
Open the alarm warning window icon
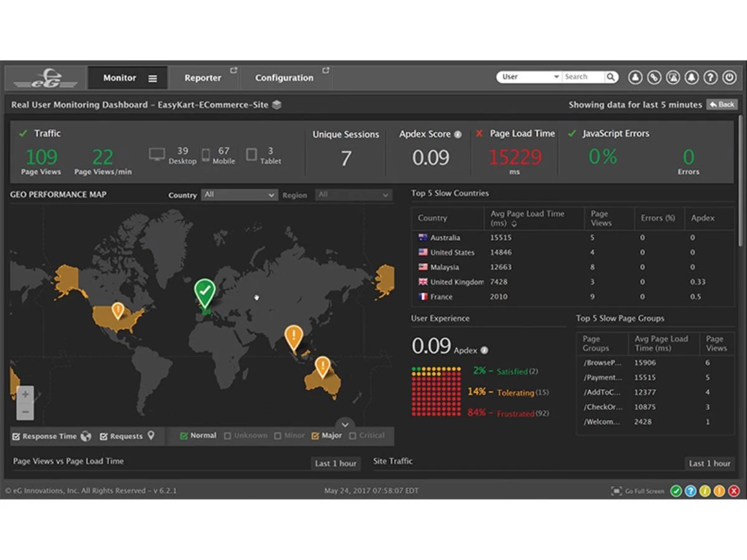click(673, 77)
